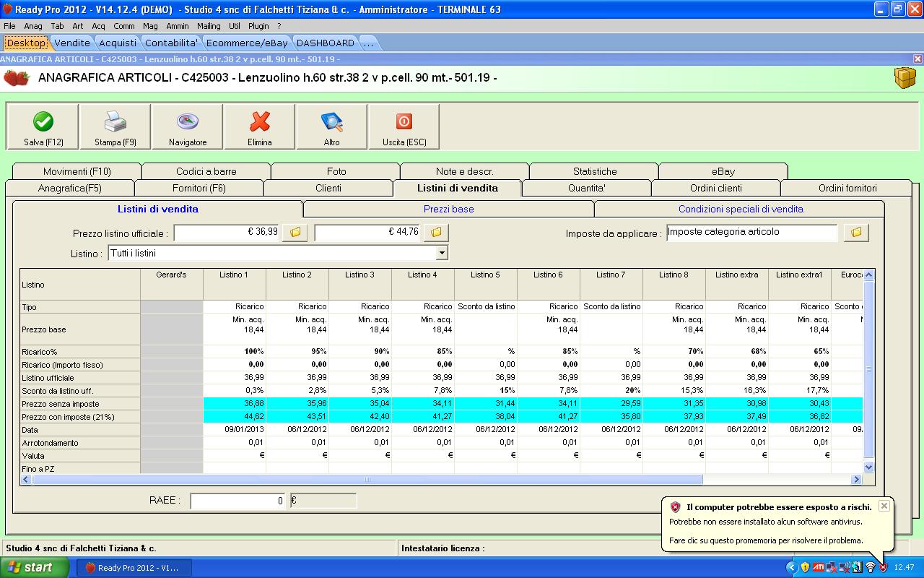Open the Ammin menu

178,26
